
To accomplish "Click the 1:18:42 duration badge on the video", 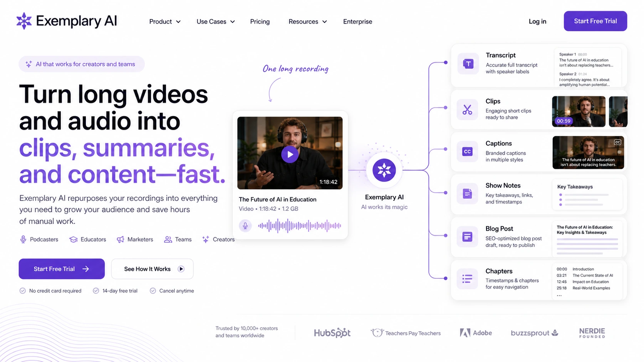I will tap(328, 182).
